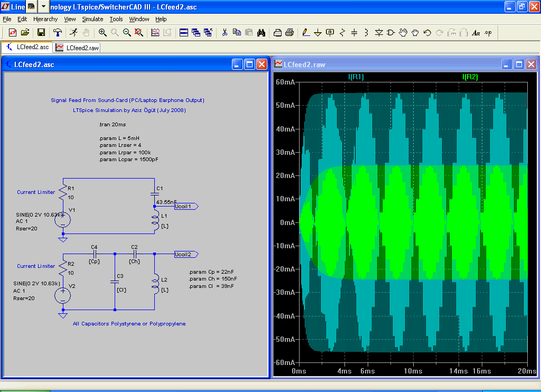Place a ground symbol

click(x=318, y=33)
